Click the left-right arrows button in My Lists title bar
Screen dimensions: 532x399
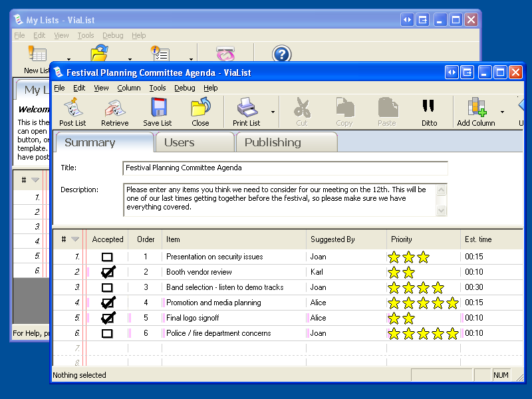[x=407, y=20]
